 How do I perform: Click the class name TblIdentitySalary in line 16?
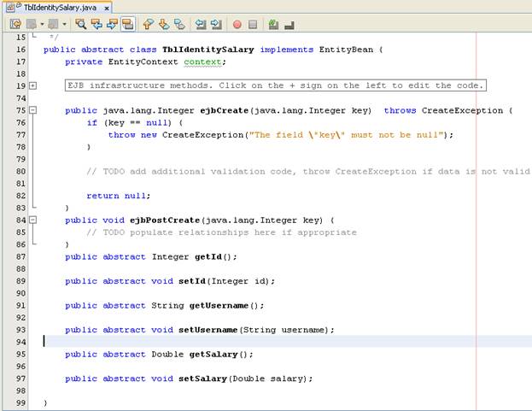pos(208,50)
